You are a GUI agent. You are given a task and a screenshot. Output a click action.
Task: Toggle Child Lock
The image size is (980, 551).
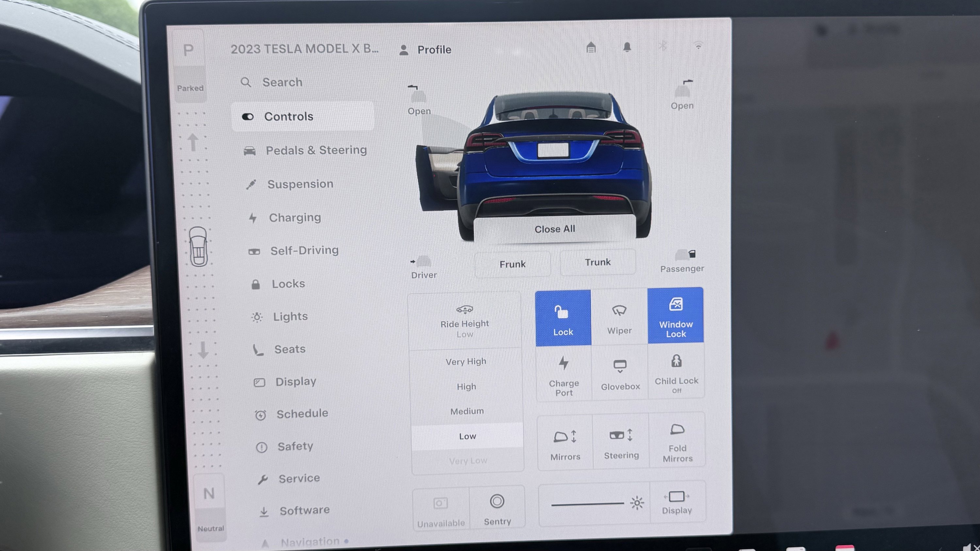pyautogui.click(x=677, y=371)
